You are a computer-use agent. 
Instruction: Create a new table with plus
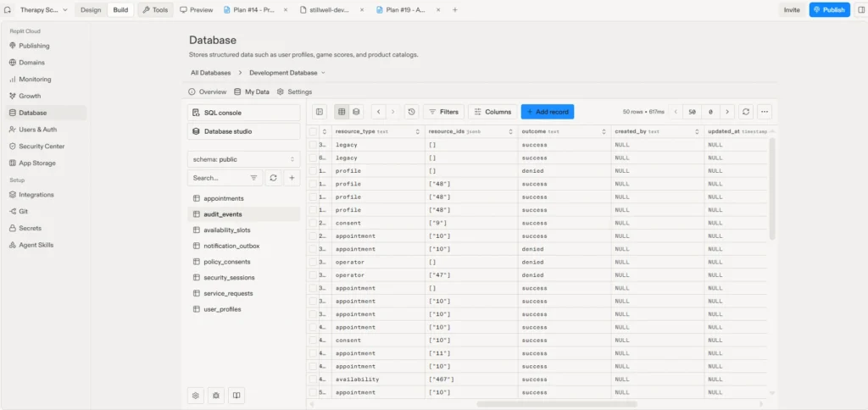pos(292,178)
